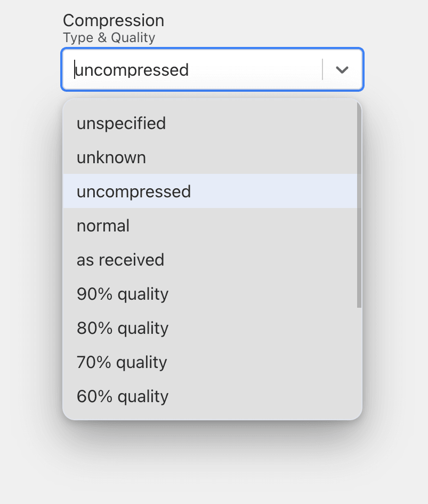This screenshot has height=504, width=428.
Task: Choose 80% quality from the list
Action: pos(123,328)
